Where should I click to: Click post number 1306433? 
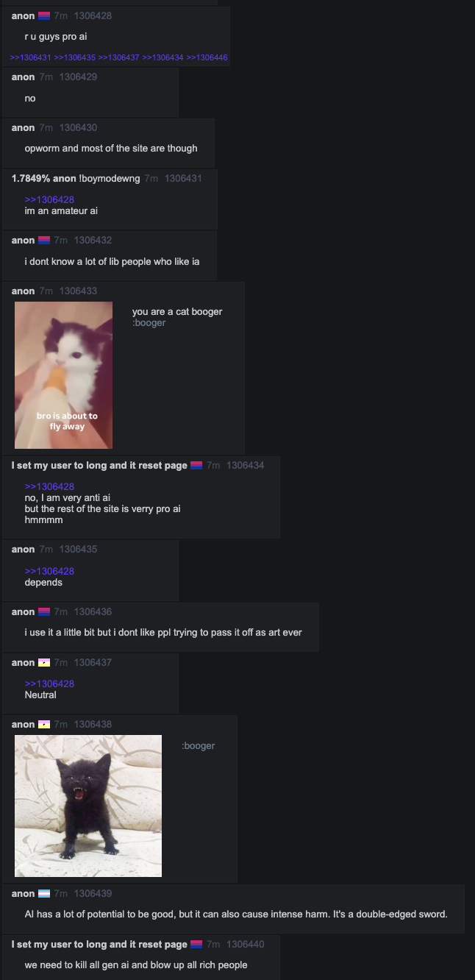[78, 291]
